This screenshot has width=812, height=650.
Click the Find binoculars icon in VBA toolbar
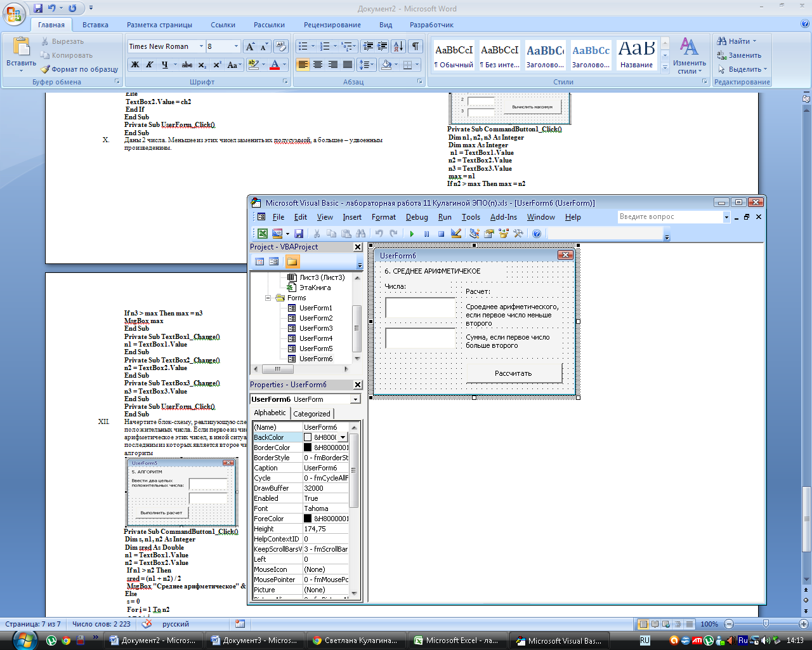(x=361, y=234)
